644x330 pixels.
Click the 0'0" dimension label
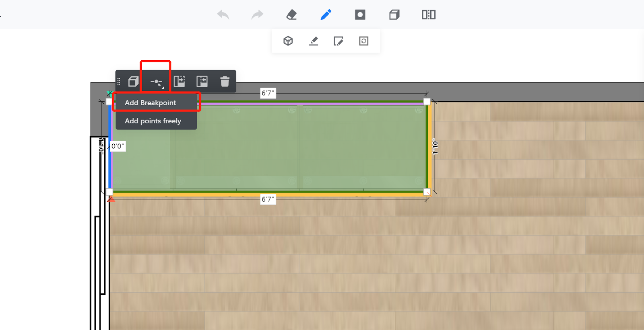[x=118, y=146]
